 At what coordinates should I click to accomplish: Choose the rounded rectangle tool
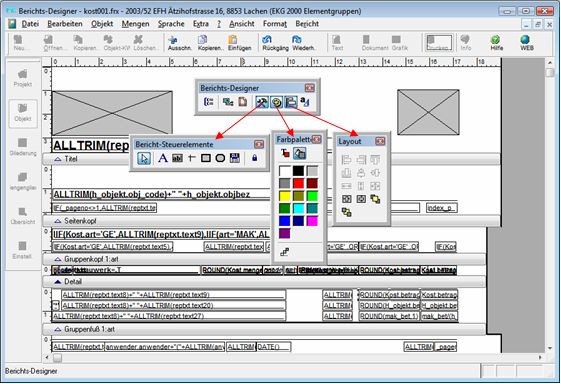pyautogui.click(x=220, y=158)
